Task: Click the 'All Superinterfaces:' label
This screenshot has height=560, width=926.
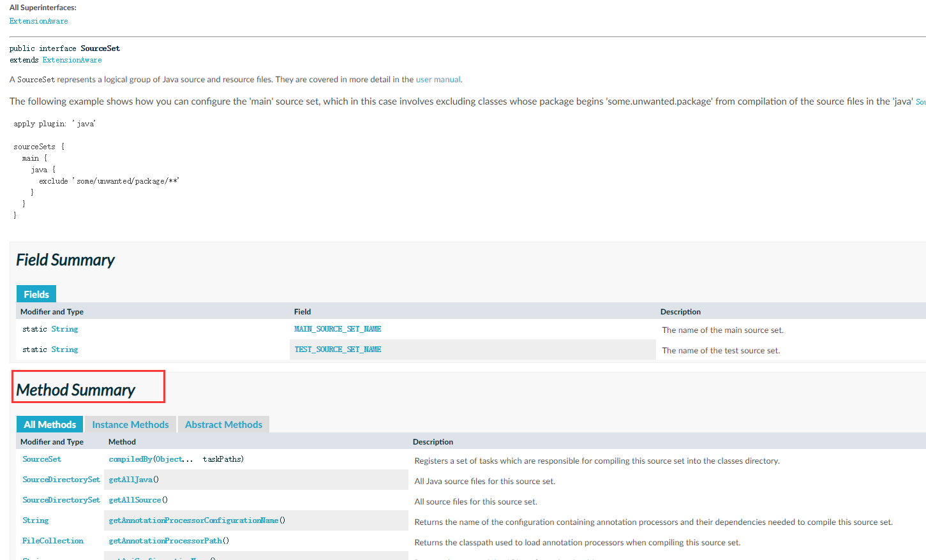Action: pyautogui.click(x=43, y=8)
